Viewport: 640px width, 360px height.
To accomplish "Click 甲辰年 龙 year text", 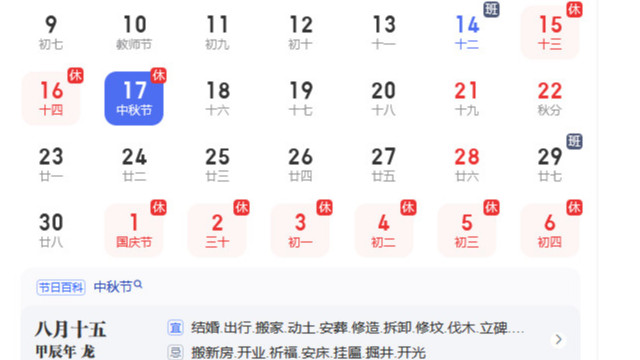I will point(65,351).
